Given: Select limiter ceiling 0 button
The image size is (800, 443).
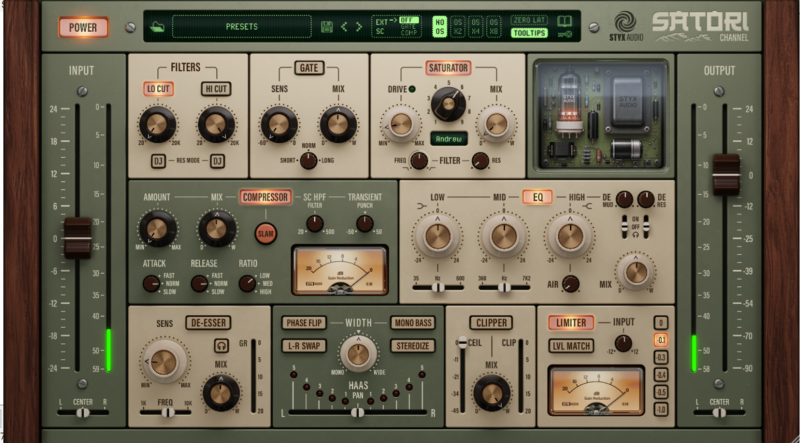Looking at the screenshot, I should pos(661,323).
